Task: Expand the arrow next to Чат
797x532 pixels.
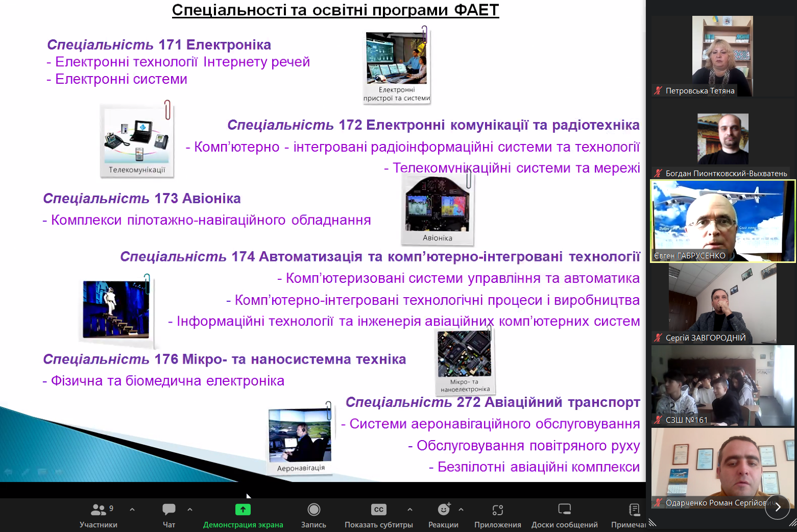Action: (x=190, y=510)
